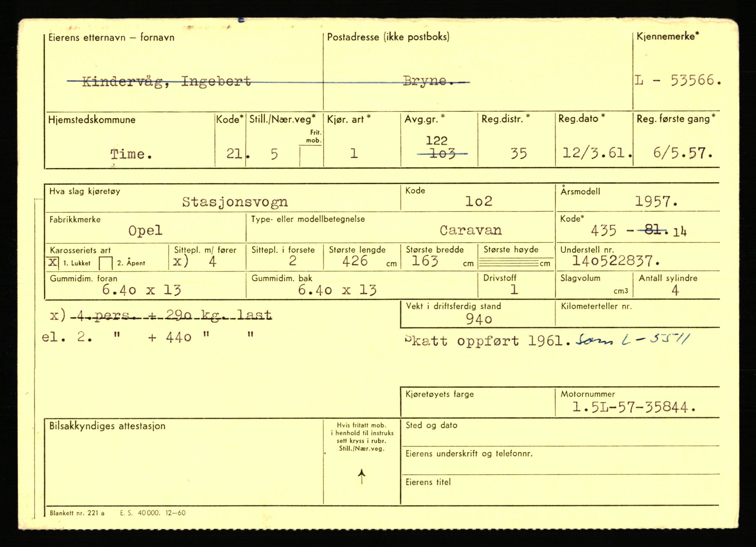Click the seats with driver value '4'
This screenshot has height=547, width=756.
pos(213,261)
